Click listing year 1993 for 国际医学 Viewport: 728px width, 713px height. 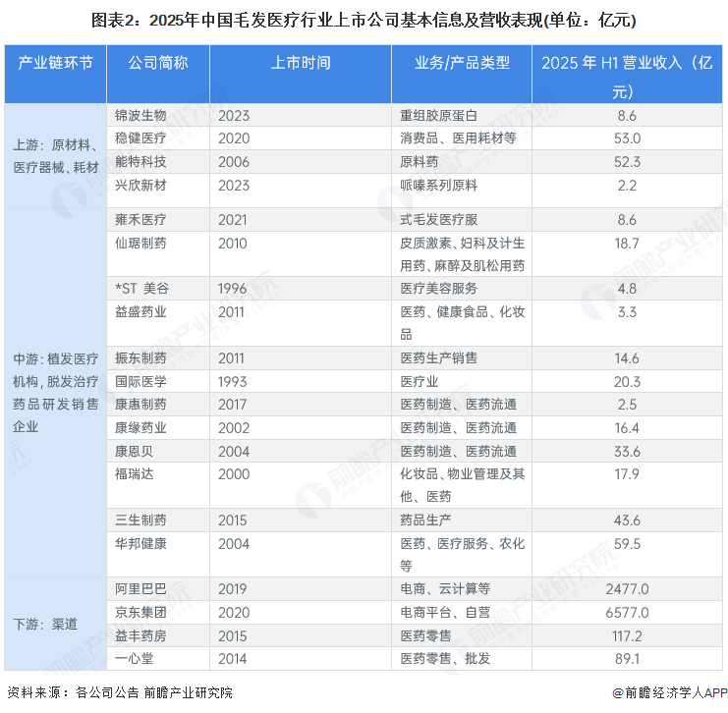232,382
